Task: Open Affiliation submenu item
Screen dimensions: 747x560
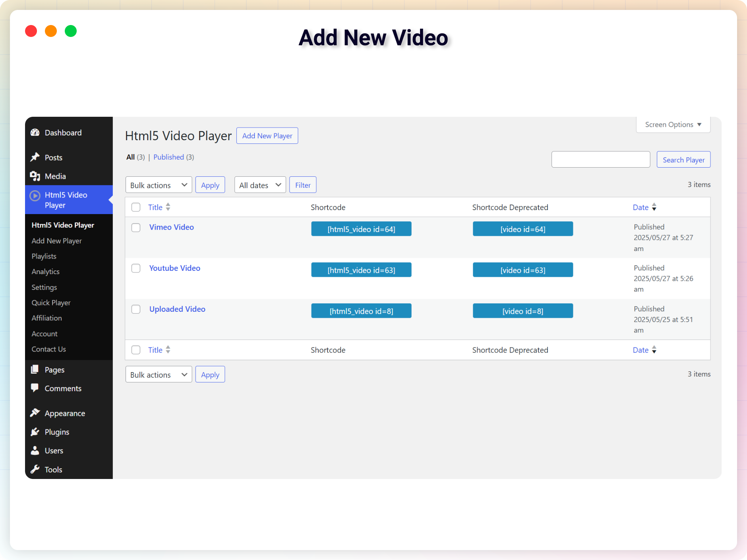Action: point(46,318)
